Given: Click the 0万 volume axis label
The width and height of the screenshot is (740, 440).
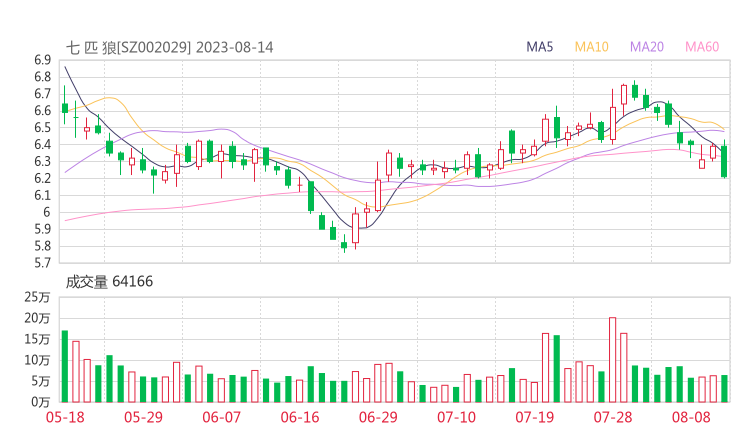Looking at the screenshot, I should [x=41, y=402].
